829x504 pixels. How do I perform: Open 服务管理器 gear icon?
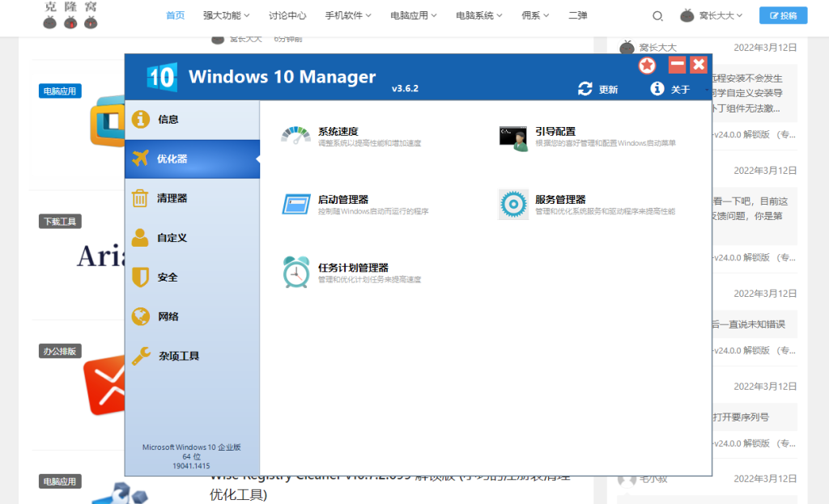pyautogui.click(x=513, y=204)
